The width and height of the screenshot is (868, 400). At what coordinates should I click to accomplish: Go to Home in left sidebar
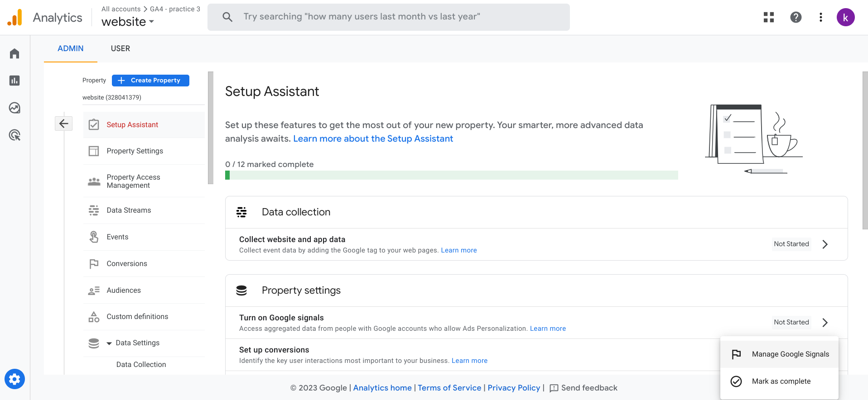[x=14, y=53]
